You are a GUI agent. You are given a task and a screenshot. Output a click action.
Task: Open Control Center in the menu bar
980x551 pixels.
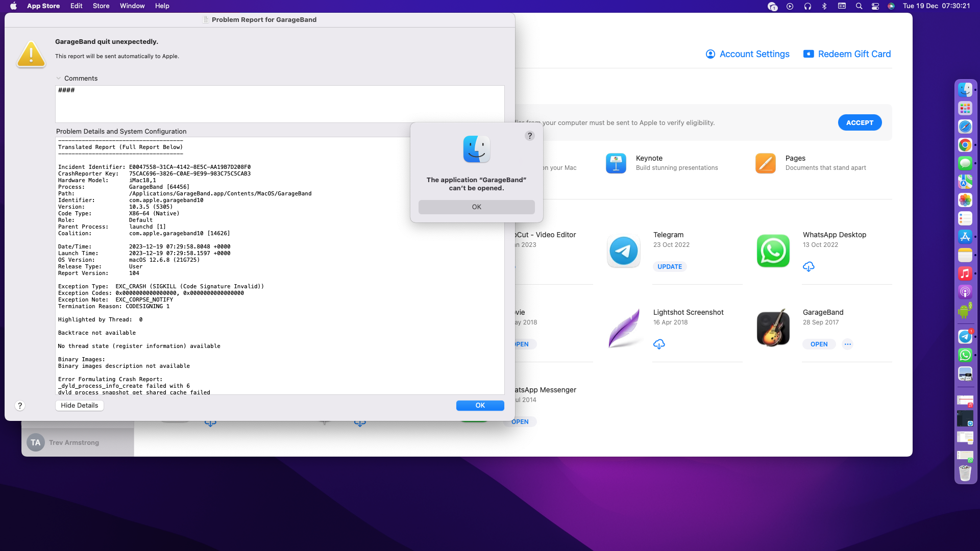pyautogui.click(x=875, y=6)
